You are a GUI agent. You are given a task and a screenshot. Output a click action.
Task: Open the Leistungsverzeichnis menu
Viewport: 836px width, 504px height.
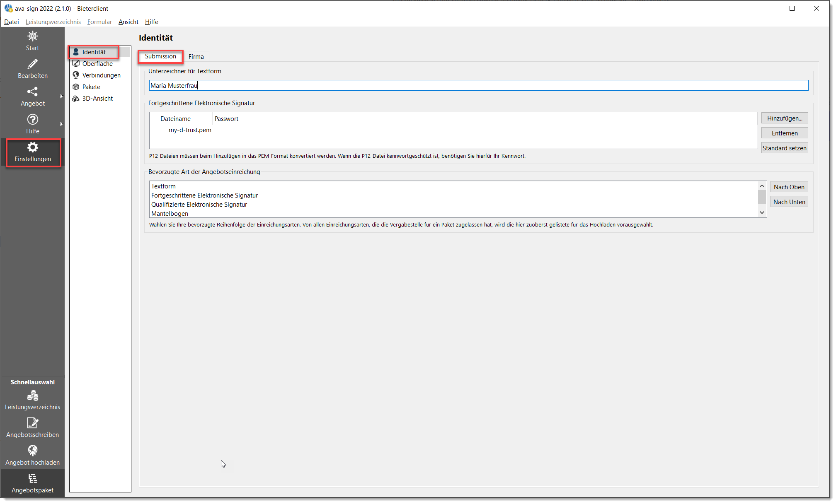(x=53, y=22)
